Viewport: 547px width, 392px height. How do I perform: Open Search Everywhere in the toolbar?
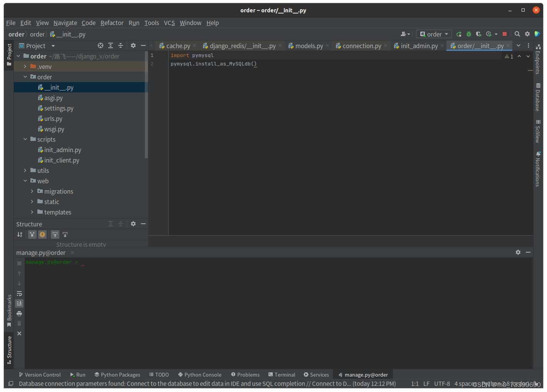[517, 34]
